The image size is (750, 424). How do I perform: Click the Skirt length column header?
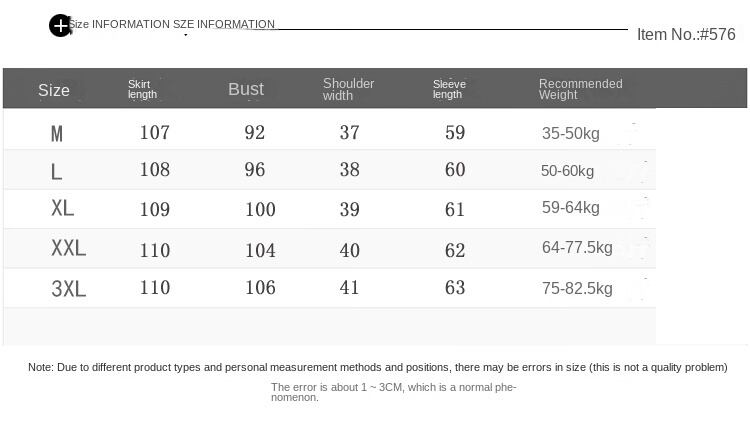click(143, 89)
